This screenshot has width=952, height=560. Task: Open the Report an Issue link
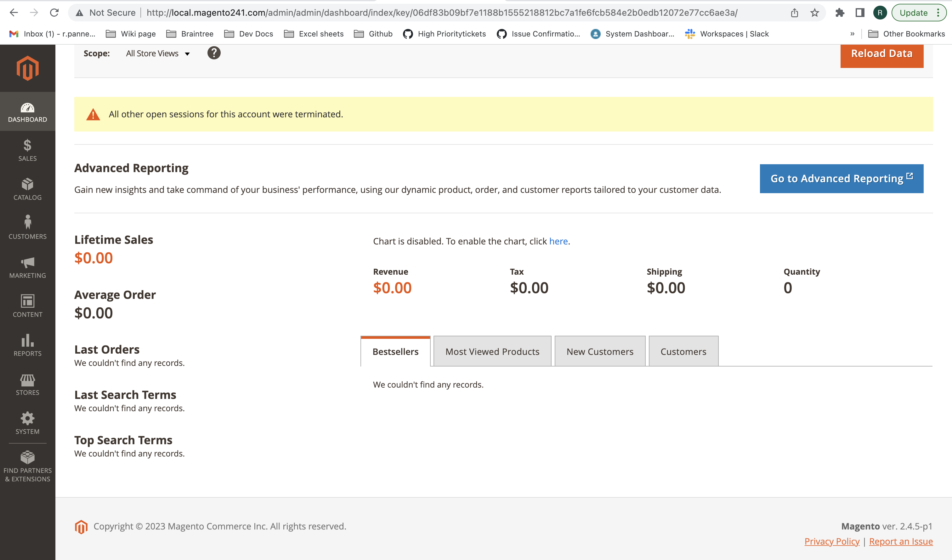point(901,541)
